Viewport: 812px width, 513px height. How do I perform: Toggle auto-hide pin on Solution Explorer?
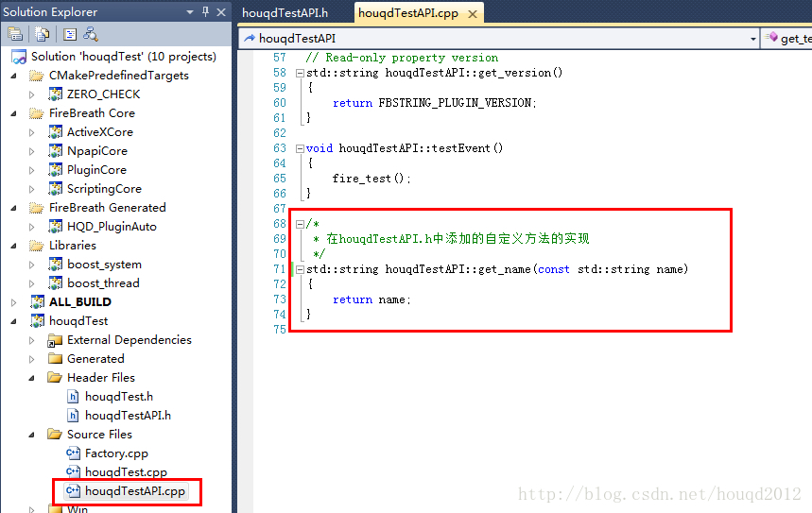(x=205, y=12)
